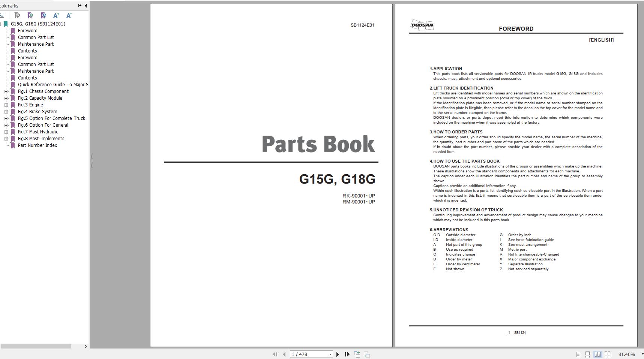Viewport: 644px width, 359px height.
Task: Collapse the G15G, G18G root bookmark
Action: (1, 24)
